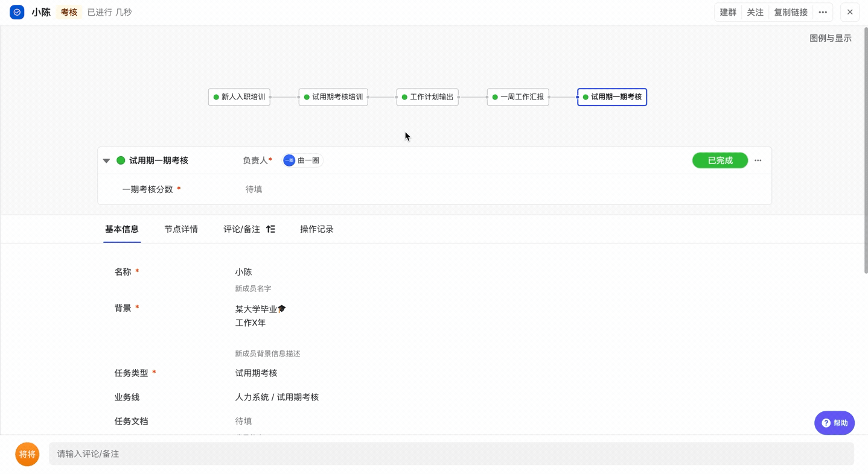
Task: Click the green 已完成 status button
Action: [720, 160]
